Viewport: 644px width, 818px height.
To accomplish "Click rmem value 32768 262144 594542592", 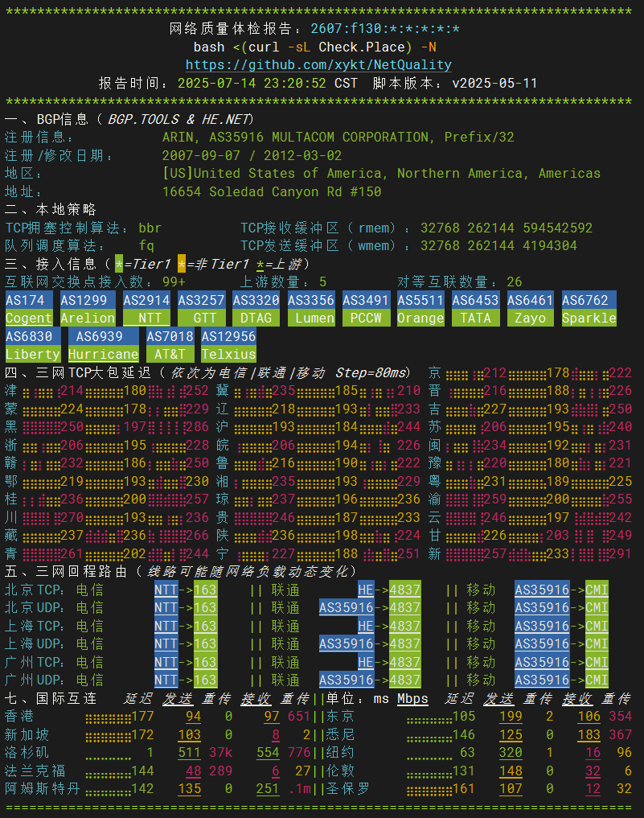I will (507, 228).
